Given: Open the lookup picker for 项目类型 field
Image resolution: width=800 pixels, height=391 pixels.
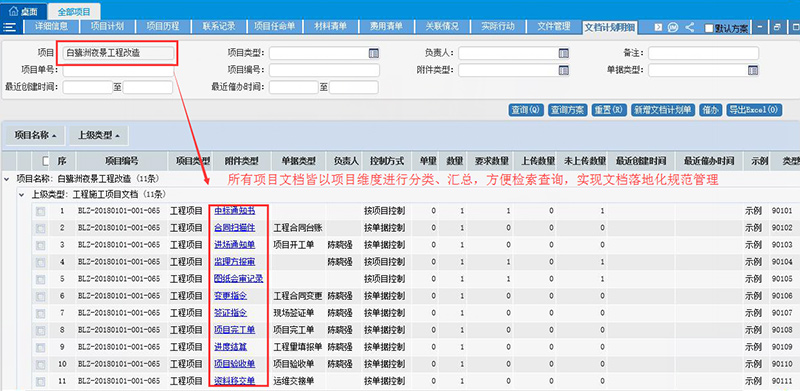Looking at the screenshot, I should [373, 53].
